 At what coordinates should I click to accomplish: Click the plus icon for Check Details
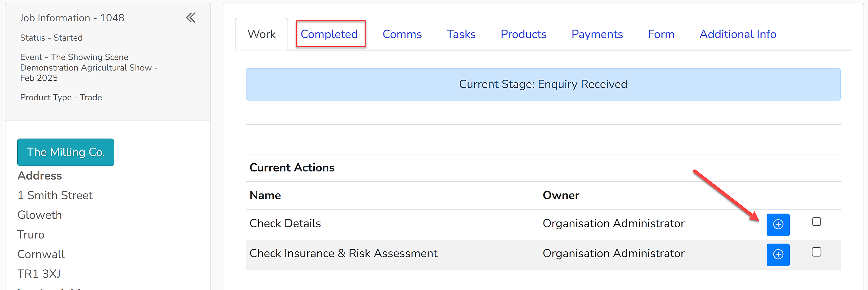(778, 225)
